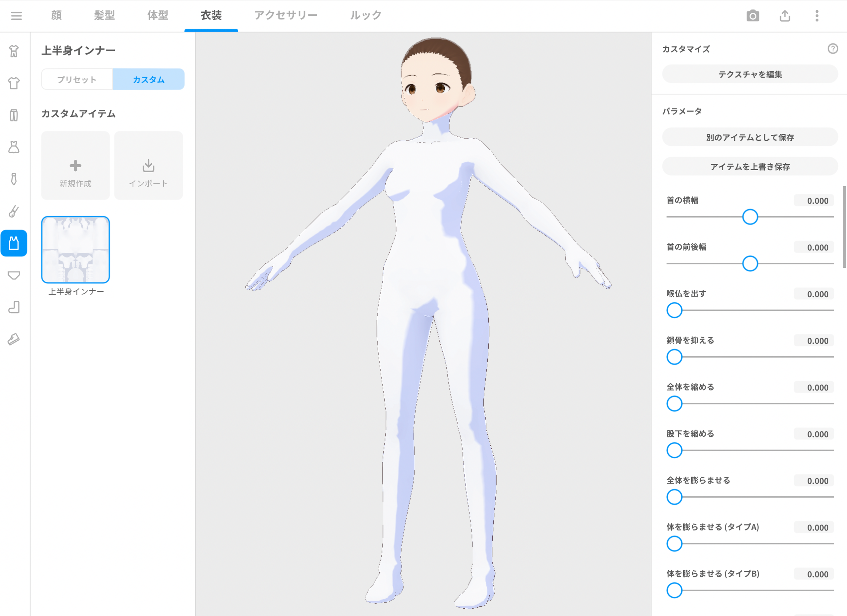Switch to the 髪型 tab
The image size is (847, 616).
coord(104,15)
